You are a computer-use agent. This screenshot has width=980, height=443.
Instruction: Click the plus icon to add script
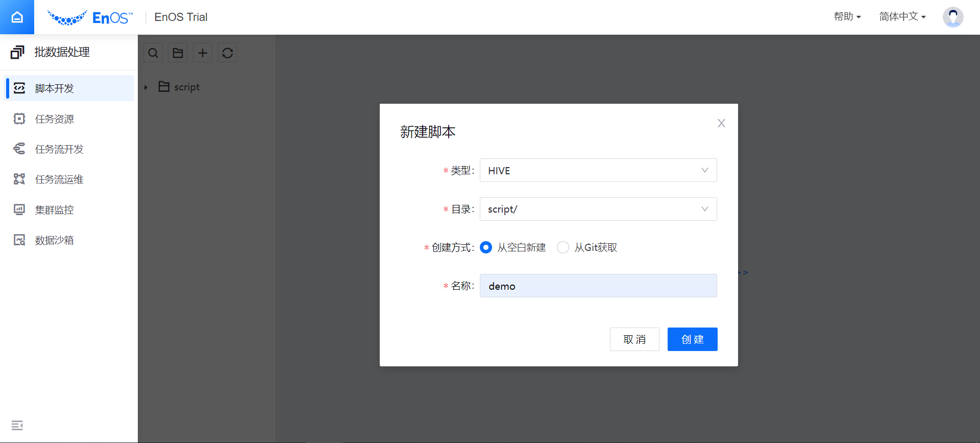tap(203, 53)
